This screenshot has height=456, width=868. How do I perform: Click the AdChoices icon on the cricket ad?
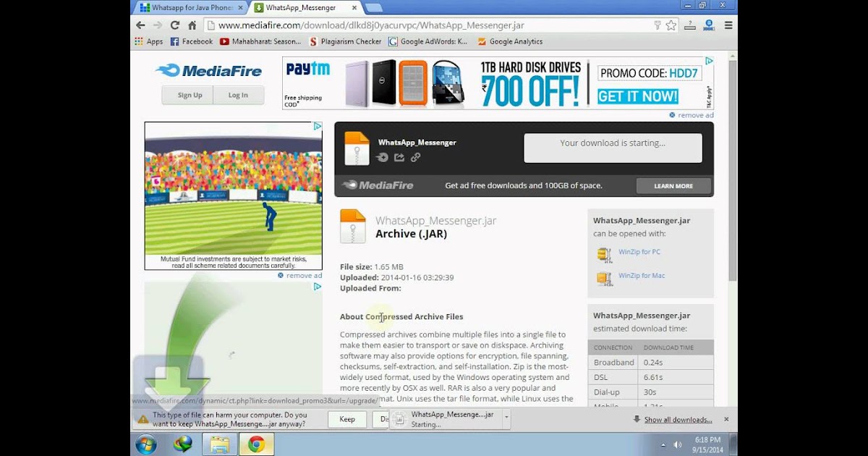click(318, 126)
